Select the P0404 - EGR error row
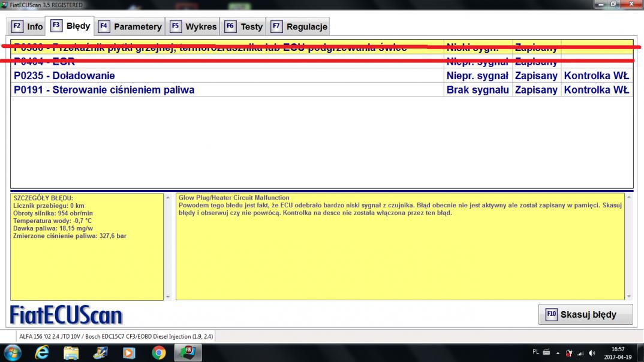The width and height of the screenshot is (644, 362). [322, 62]
